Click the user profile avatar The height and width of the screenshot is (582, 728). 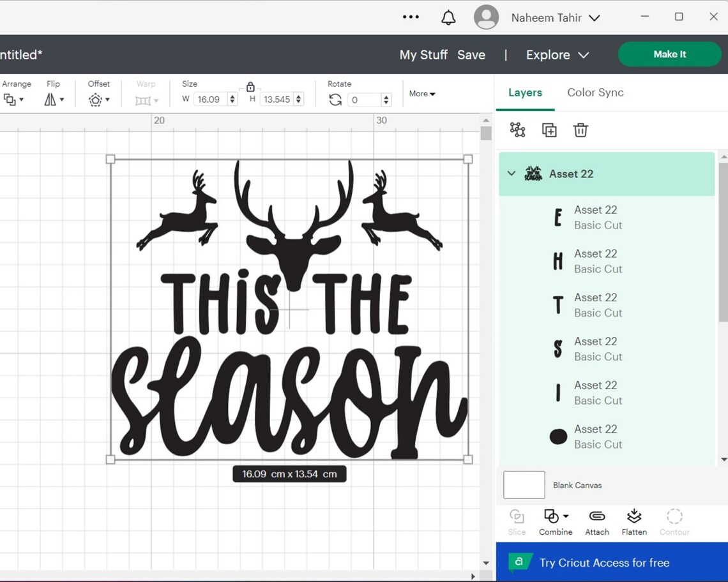click(x=486, y=17)
